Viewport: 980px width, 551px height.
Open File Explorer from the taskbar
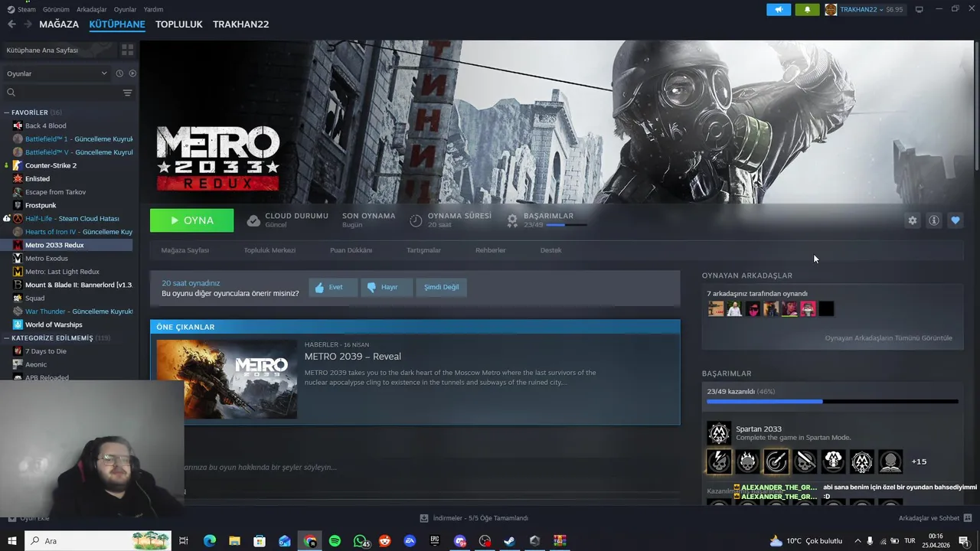tap(235, 541)
